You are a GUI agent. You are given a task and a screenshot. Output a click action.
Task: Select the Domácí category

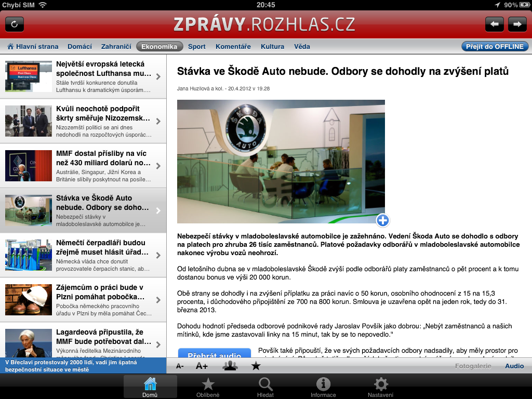[x=79, y=46]
